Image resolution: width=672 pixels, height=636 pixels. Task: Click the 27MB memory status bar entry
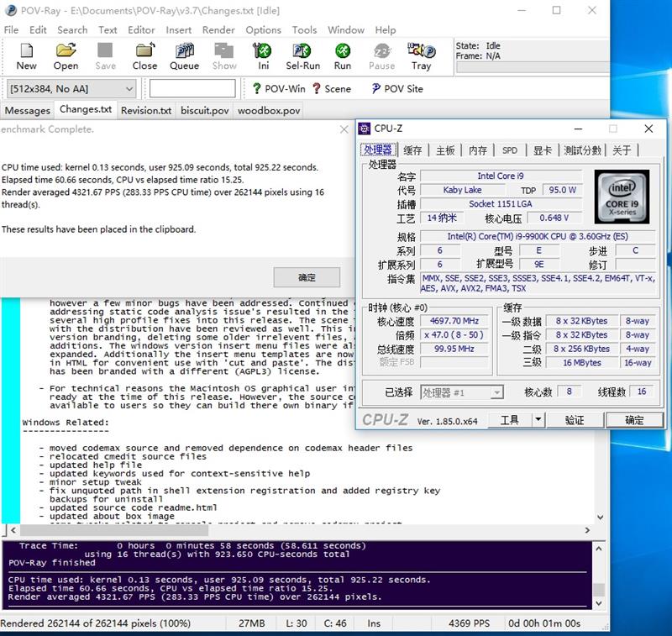click(251, 623)
